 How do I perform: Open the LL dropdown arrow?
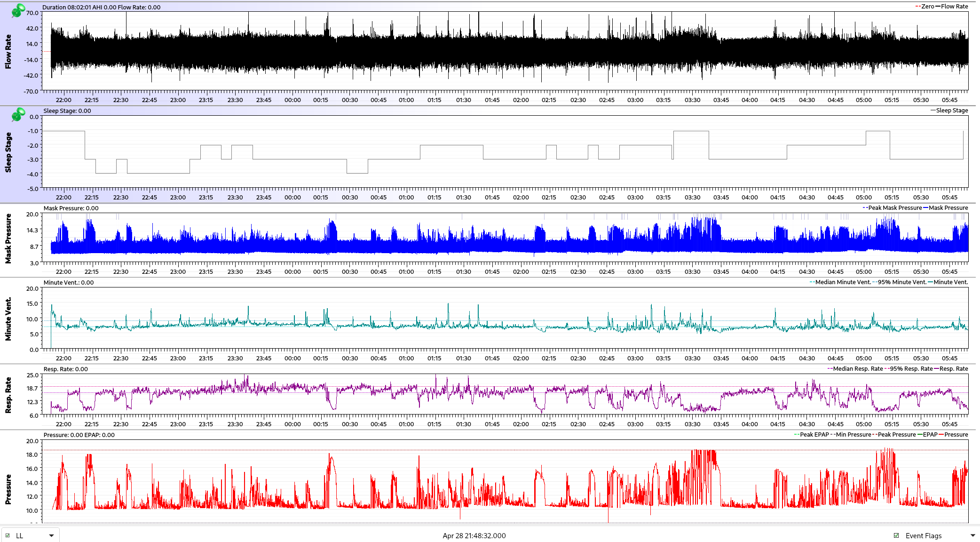click(51, 535)
